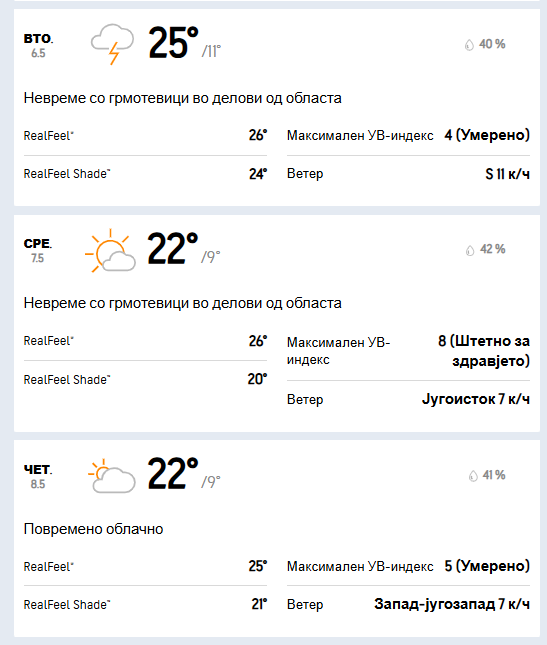
Task: Open the ЧЕТ. 8.5 day forecast
Action: (x=38, y=476)
